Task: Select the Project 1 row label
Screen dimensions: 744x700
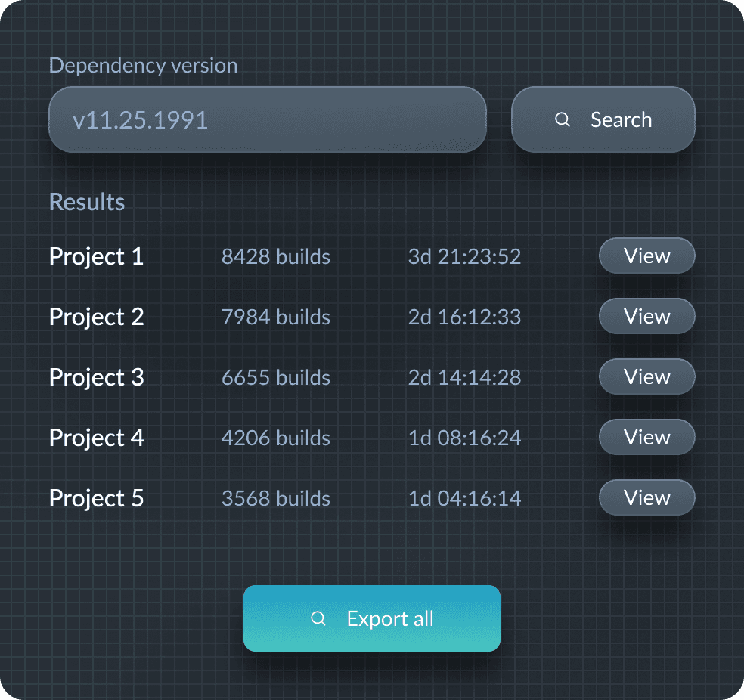Action: (x=96, y=257)
